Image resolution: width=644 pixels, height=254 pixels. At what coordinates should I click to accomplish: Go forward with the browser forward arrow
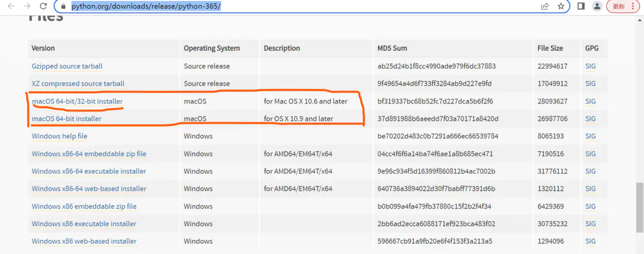click(27, 6)
